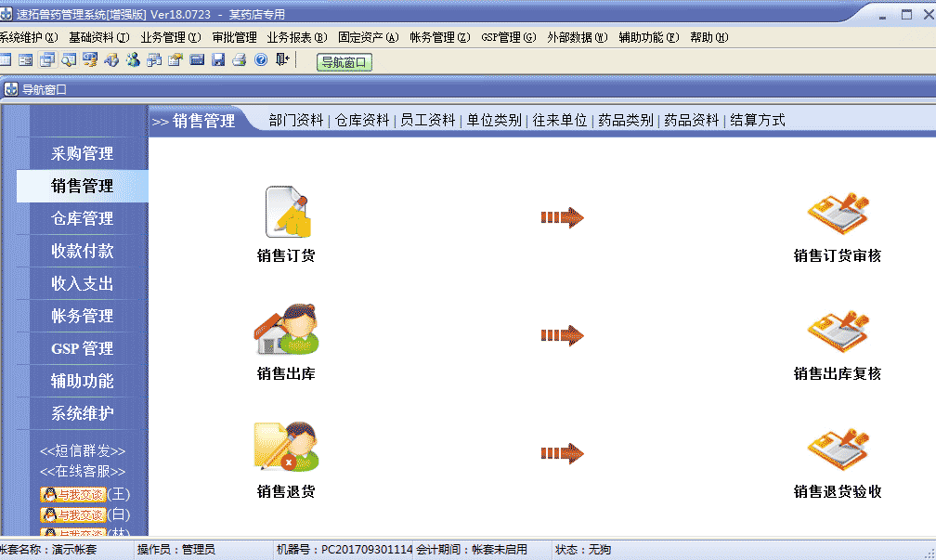Click the floppy disk save icon
936x560 pixels.
tap(218, 59)
